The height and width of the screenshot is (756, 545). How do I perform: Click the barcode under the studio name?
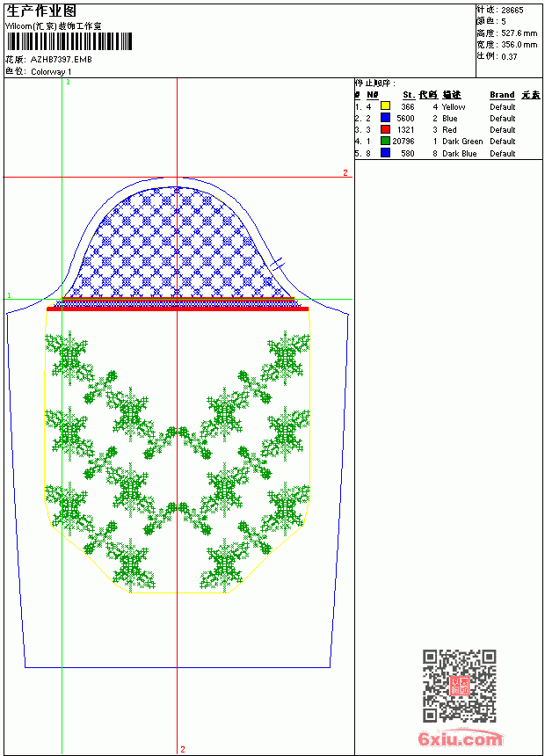(x=69, y=41)
